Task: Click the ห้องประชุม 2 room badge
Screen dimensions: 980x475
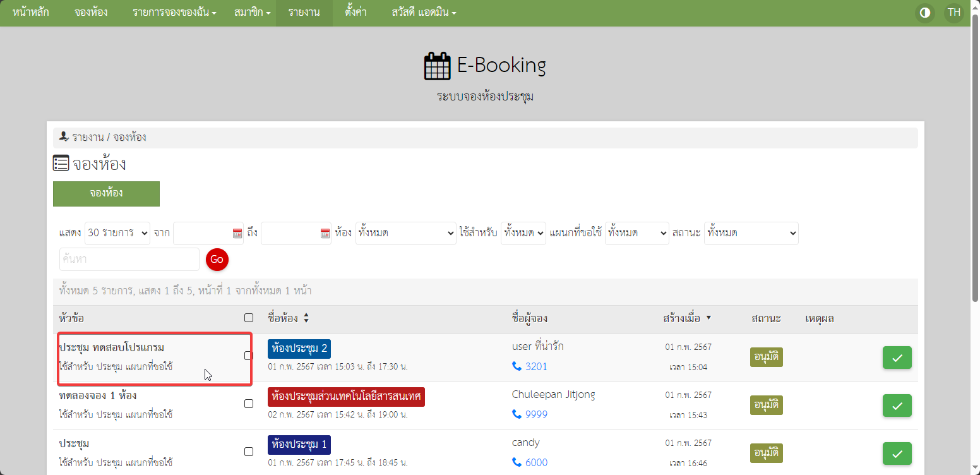Action: click(299, 349)
